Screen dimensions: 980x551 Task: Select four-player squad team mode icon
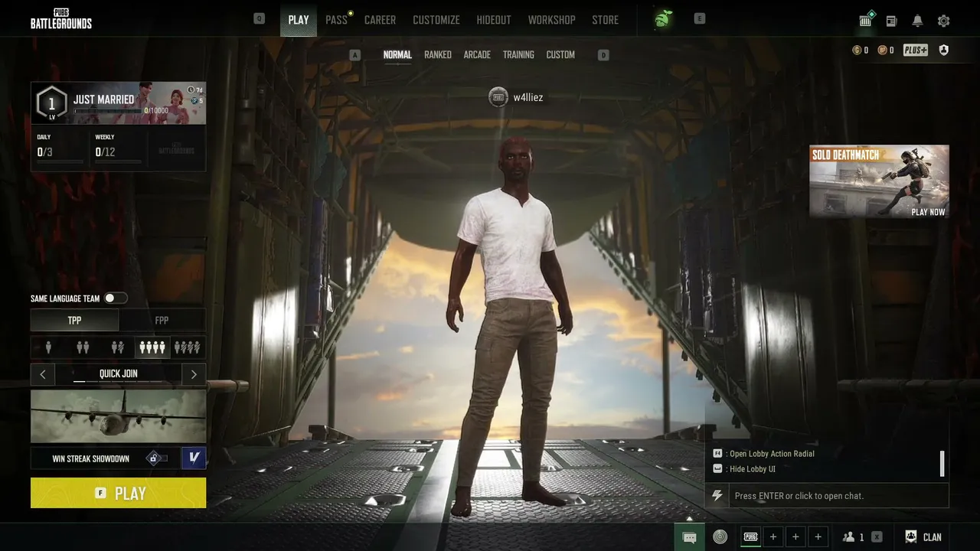152,348
